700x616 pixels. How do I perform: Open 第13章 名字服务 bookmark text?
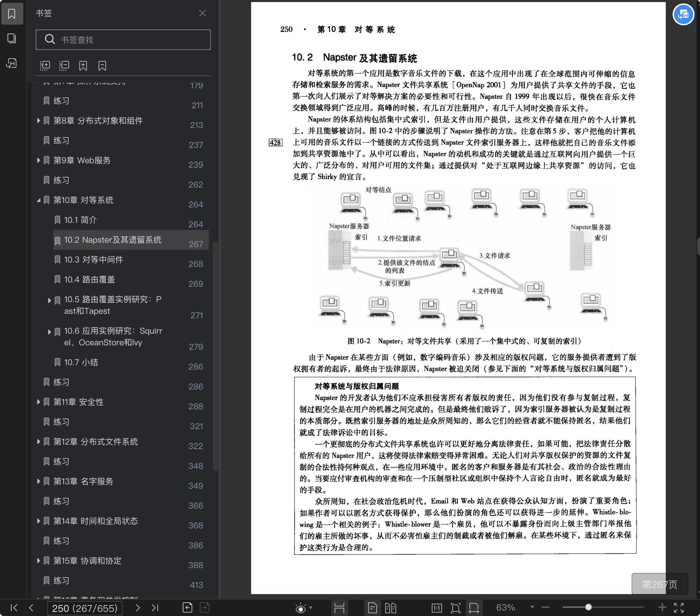coord(83,482)
